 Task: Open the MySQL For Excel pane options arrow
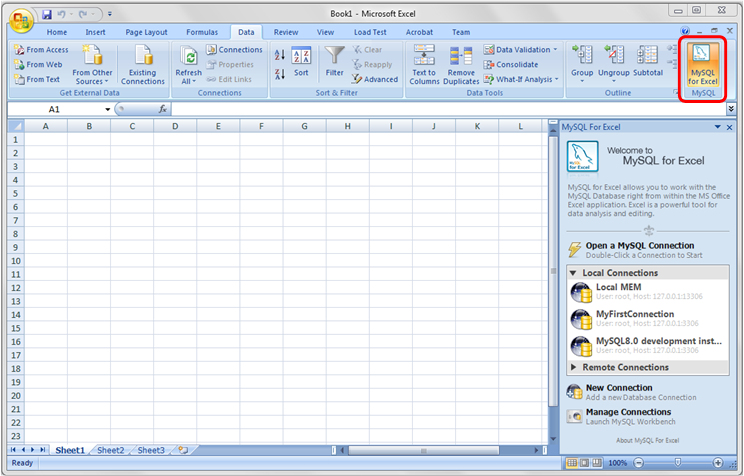click(717, 127)
